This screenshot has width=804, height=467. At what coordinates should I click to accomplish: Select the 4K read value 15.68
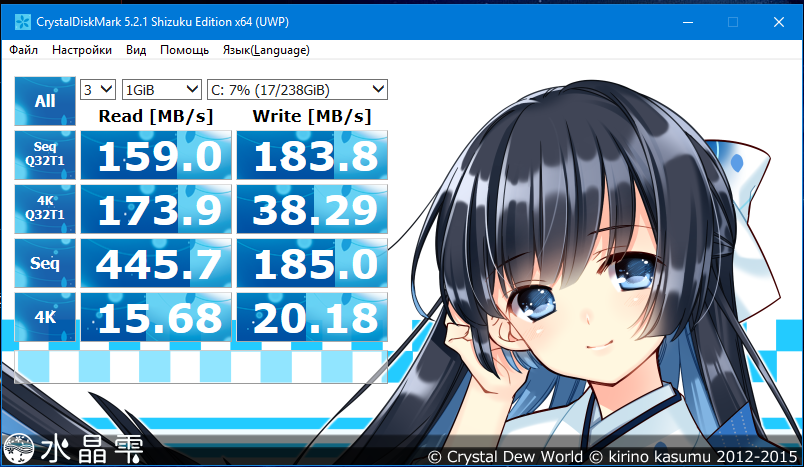coord(156,317)
